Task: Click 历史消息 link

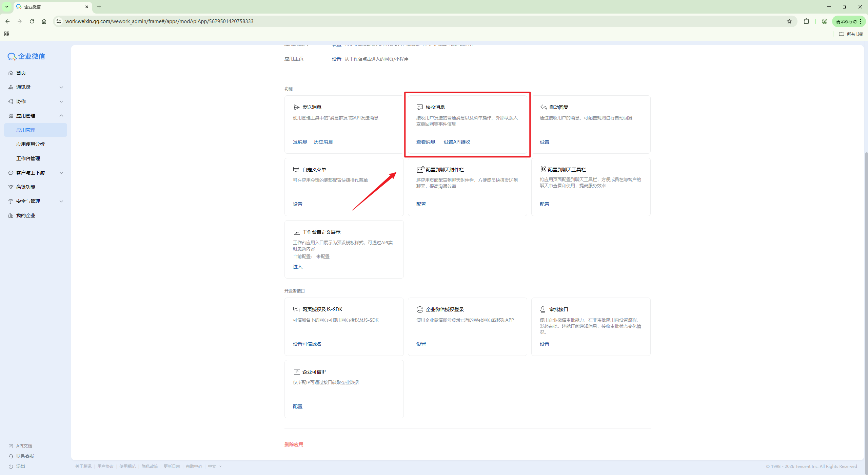Action: [323, 142]
